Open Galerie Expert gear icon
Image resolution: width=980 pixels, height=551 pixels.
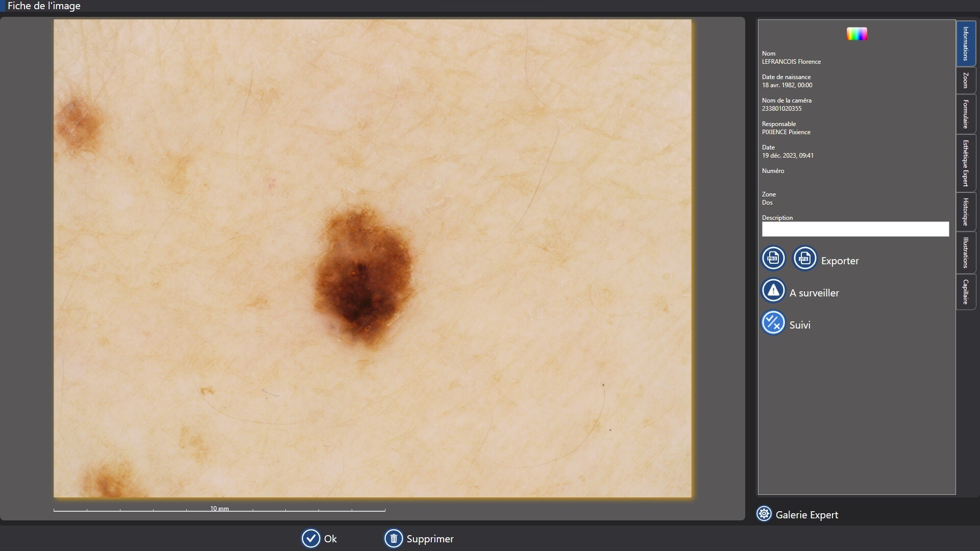(764, 514)
